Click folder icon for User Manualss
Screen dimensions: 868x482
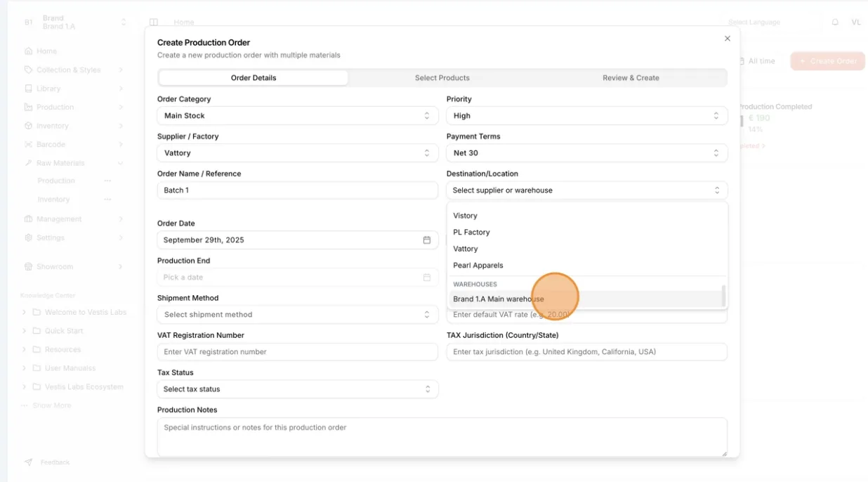click(37, 368)
